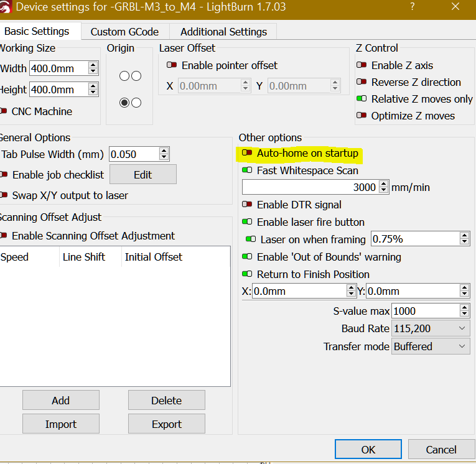The height and width of the screenshot is (464, 476).
Task: Click the LightBurn app icon in title bar
Action: (x=5, y=7)
